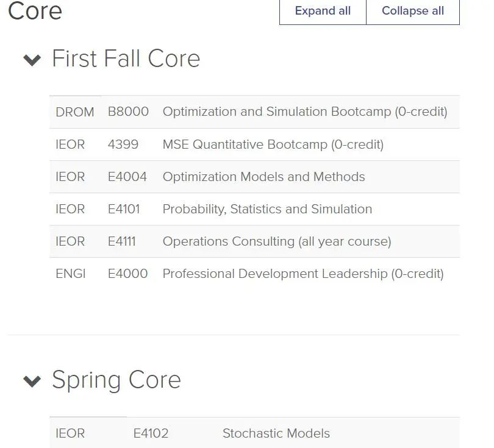The width and height of the screenshot is (494, 448).
Task: Click the Optimization and Simulation Bootcamp row
Action: [x=254, y=112]
